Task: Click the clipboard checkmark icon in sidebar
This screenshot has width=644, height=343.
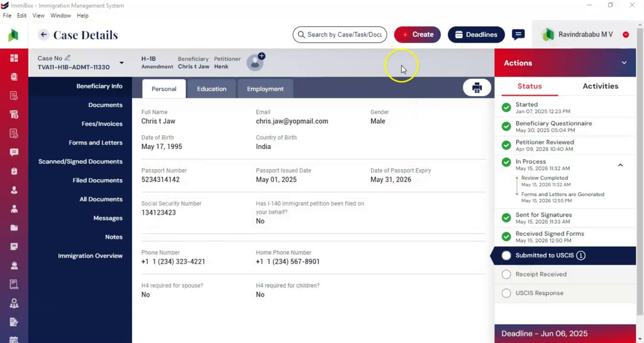Action: (14, 171)
